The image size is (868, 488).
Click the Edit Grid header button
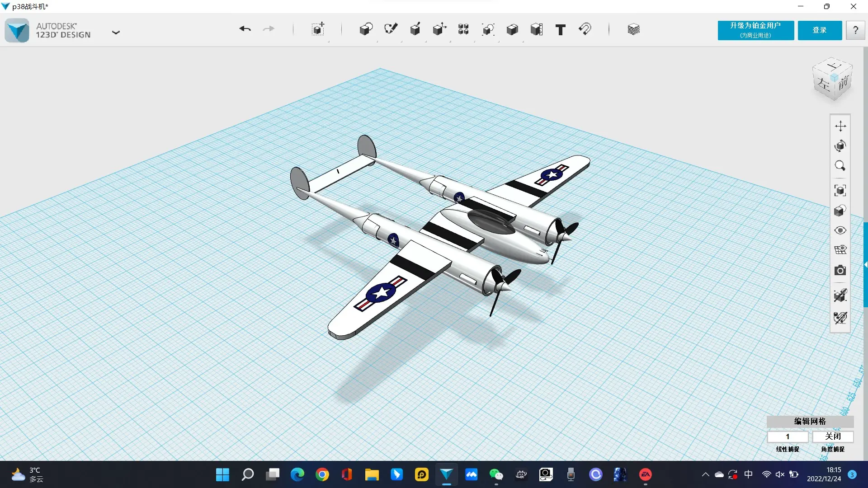pyautogui.click(x=810, y=421)
